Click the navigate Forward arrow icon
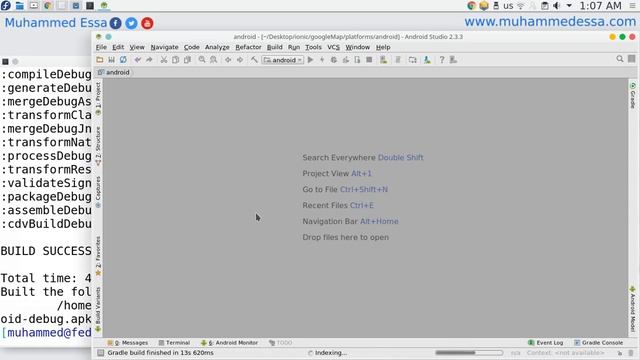The height and width of the screenshot is (360, 640). pyautogui.click(x=240, y=60)
